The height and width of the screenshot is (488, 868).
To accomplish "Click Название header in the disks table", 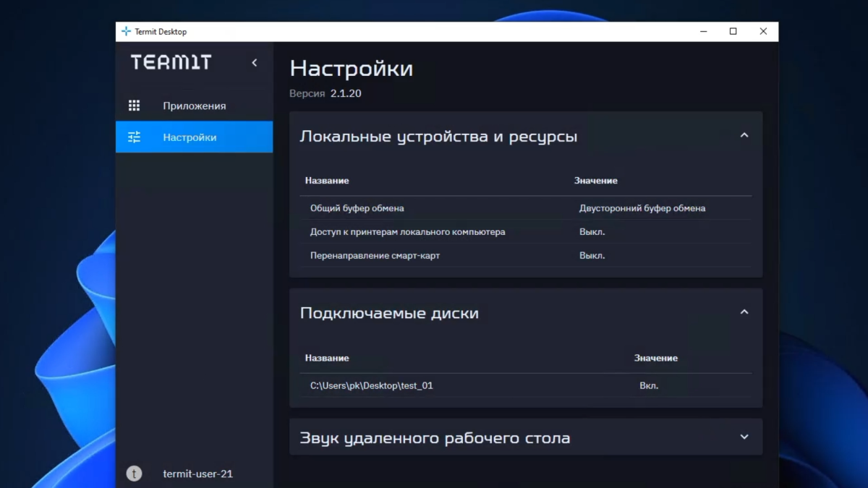I will (327, 358).
